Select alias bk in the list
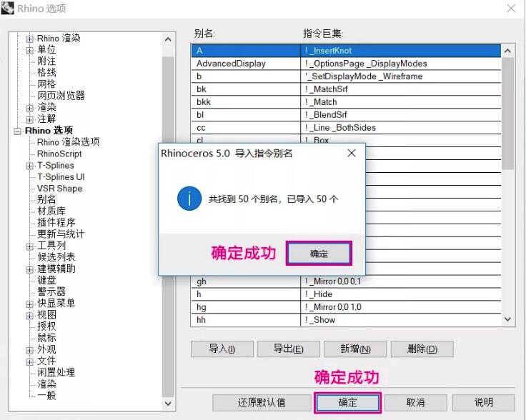The height and width of the screenshot is (420, 526). pos(346,89)
